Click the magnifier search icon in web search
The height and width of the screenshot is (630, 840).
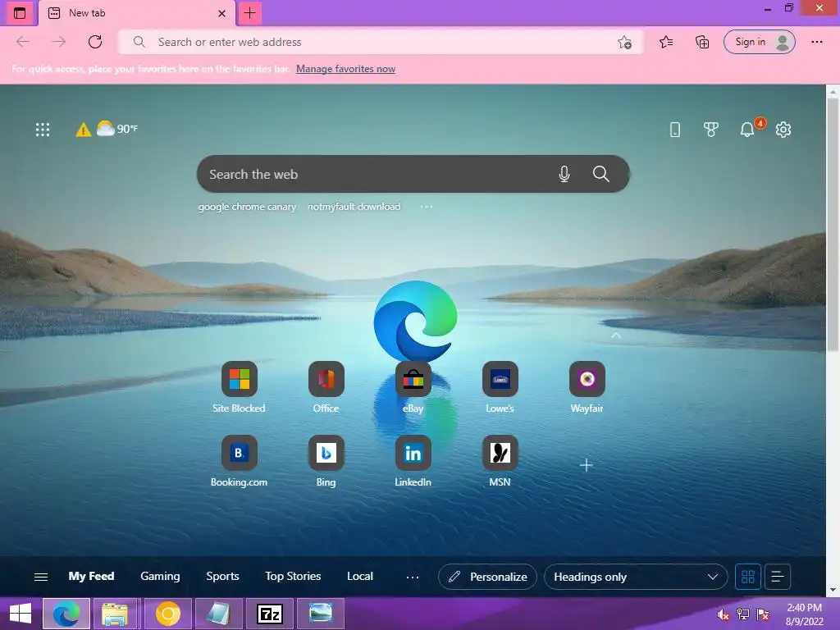[x=601, y=174]
